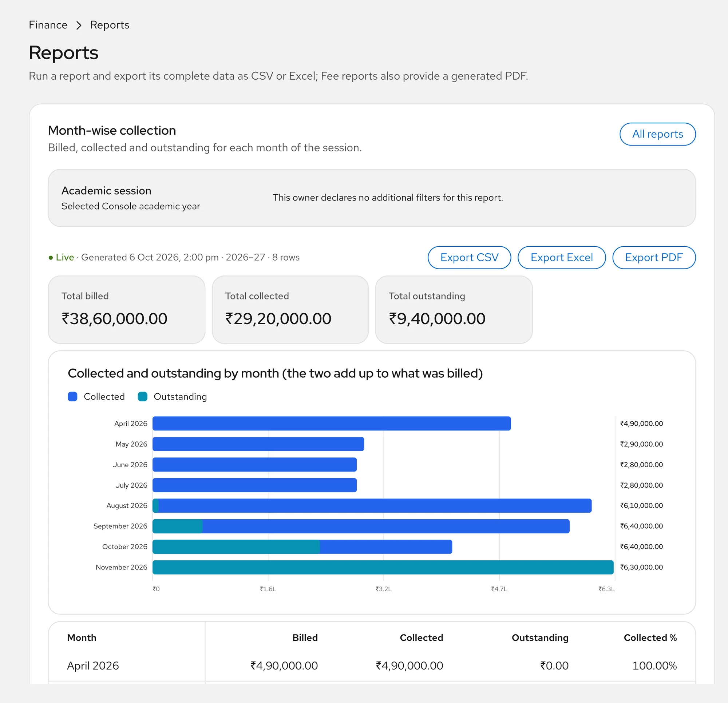This screenshot has height=703, width=728.
Task: Click the 'Generated 6 Oct 2026, 2:00 pm' text
Action: (x=150, y=257)
